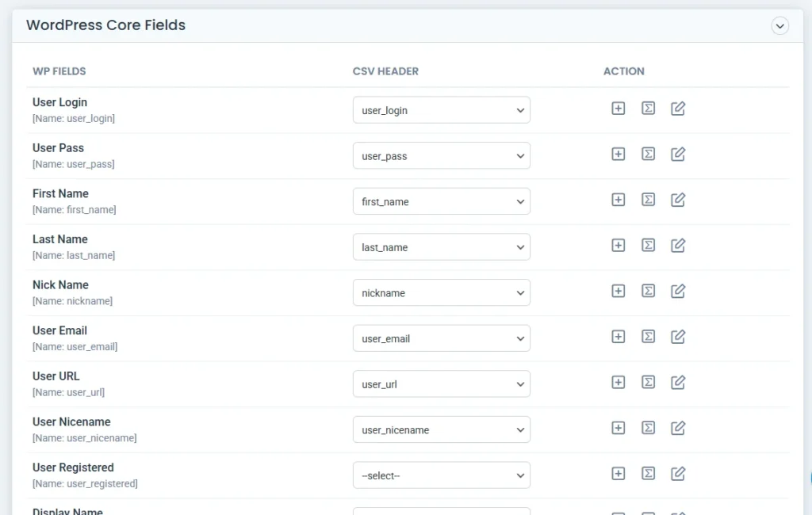
Task: Click the plus icon for User URL row
Action: coord(619,383)
